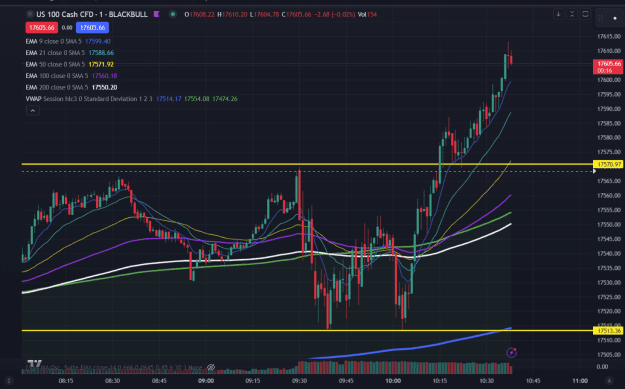Open the US 100 Cash CFD symbol title
The width and height of the screenshot is (625, 389).
(92, 14)
